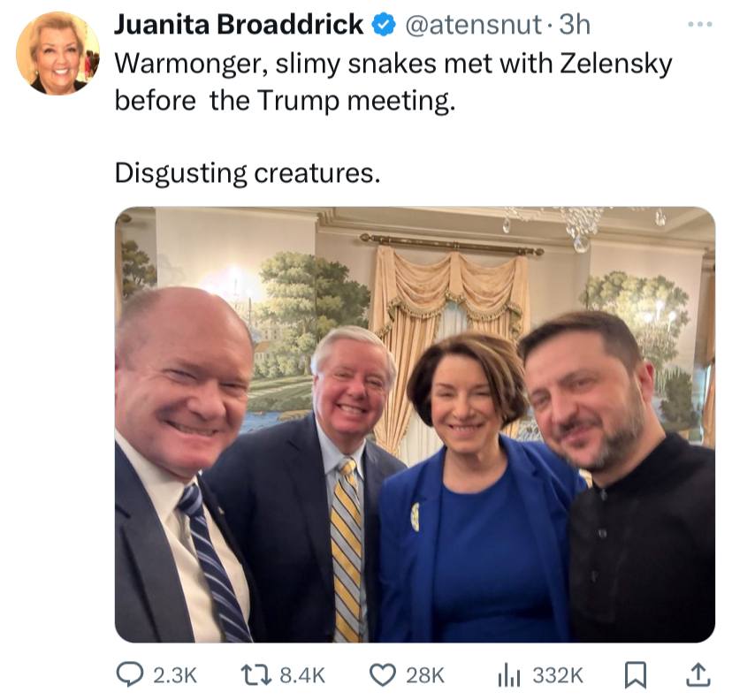Share the tweet via the upload arrow icon

[x=698, y=675]
